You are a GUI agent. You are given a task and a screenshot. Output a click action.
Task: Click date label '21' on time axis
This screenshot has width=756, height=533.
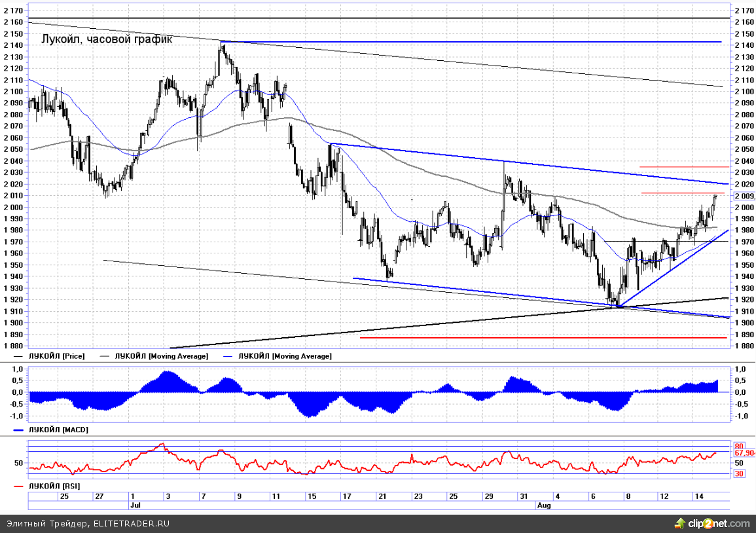pos(382,496)
